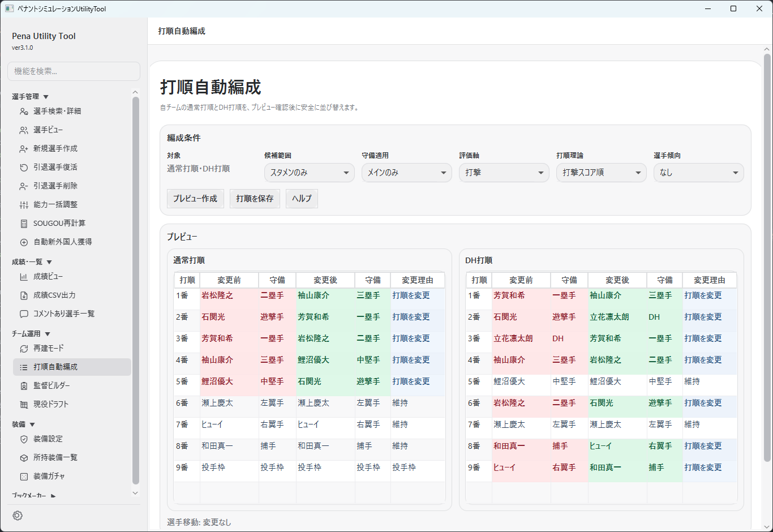773x532 pixels.
Task: Click the 打順を保存 button
Action: (255, 199)
